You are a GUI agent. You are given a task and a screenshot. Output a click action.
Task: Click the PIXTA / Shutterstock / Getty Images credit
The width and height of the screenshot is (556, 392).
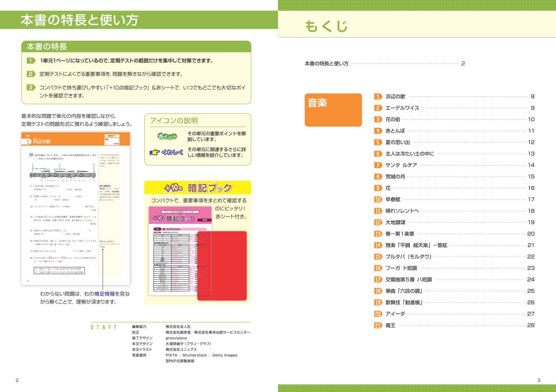pos(202,355)
